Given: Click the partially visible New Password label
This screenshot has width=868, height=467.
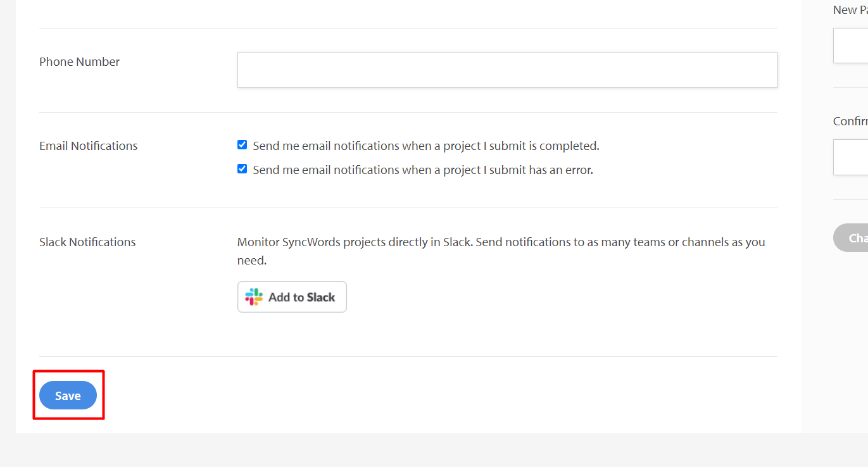Looking at the screenshot, I should 850,10.
